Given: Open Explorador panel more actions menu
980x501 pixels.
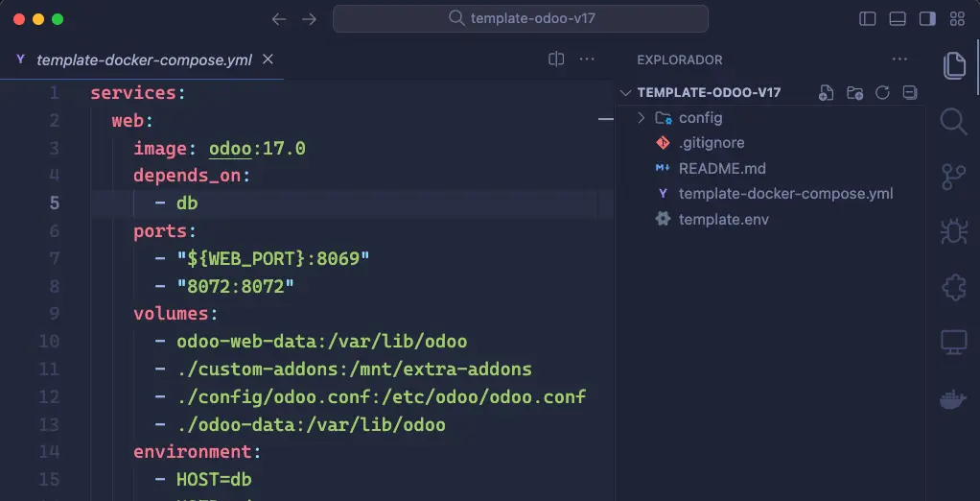Looking at the screenshot, I should [x=899, y=60].
